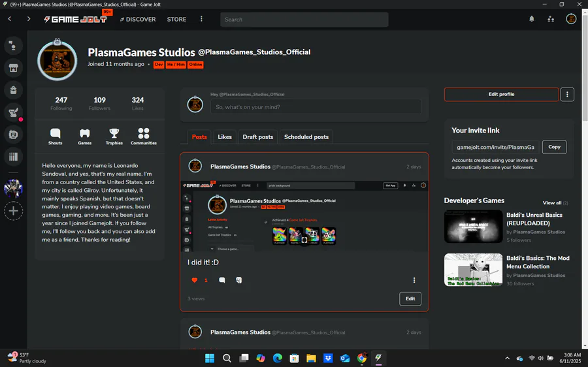Open Baldi's Basics: The Mod Menu Collection thumbnail
This screenshot has width=588, height=367.
[x=473, y=270]
